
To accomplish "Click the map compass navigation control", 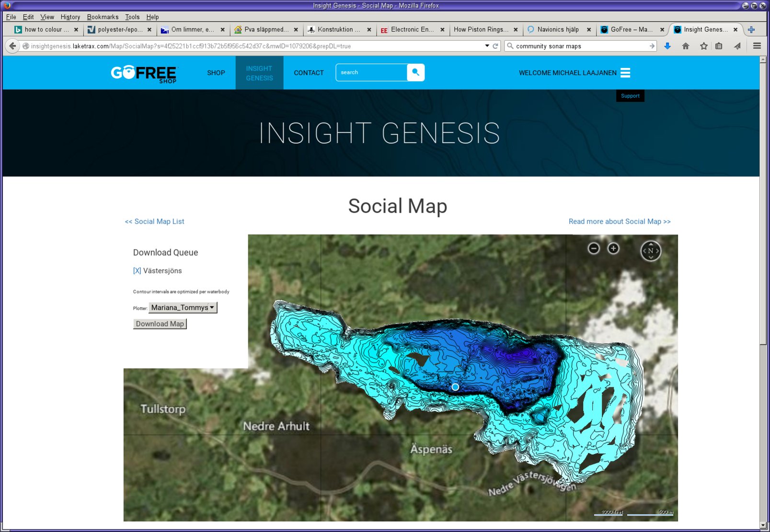I will [x=651, y=250].
